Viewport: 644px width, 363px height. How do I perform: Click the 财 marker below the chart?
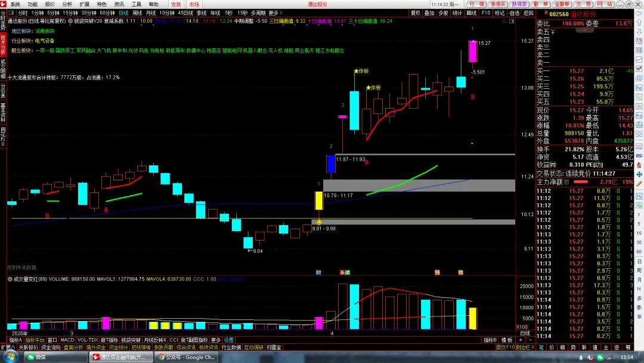click(318, 273)
